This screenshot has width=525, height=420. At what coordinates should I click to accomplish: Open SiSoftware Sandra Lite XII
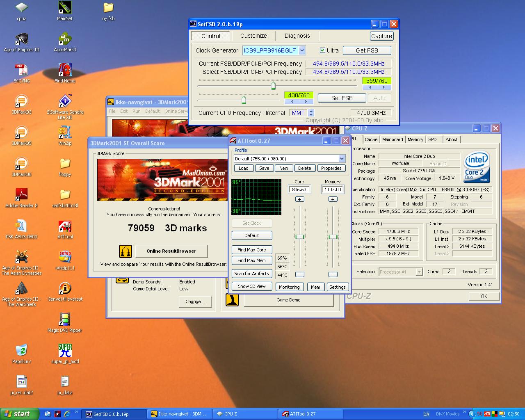point(65,107)
